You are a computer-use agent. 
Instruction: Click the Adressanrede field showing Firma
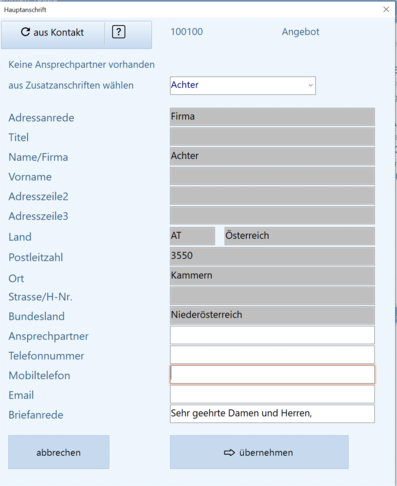coord(272,117)
